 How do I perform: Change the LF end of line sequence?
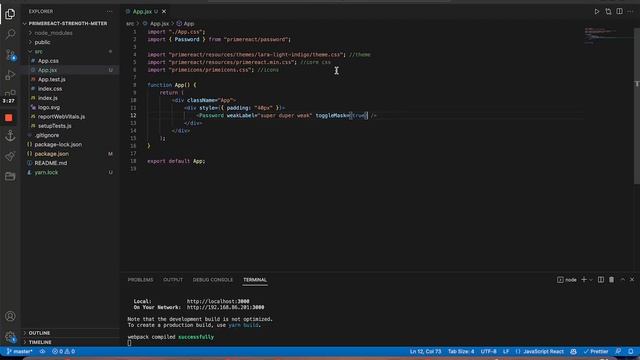pyautogui.click(x=506, y=351)
